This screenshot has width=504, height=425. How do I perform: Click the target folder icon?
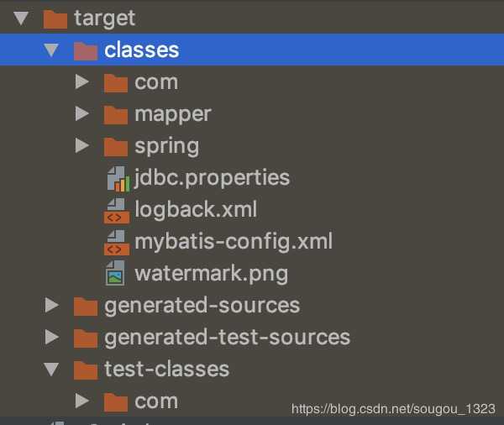pyautogui.click(x=55, y=18)
